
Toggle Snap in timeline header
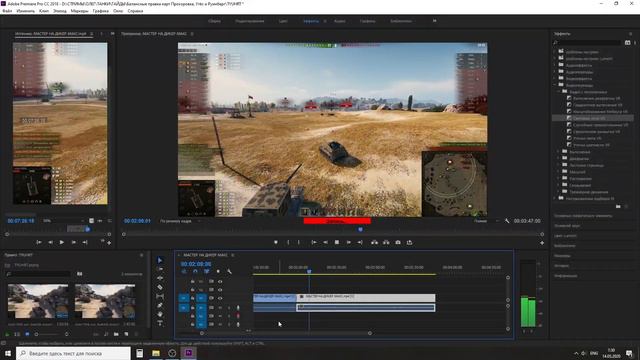(195, 271)
